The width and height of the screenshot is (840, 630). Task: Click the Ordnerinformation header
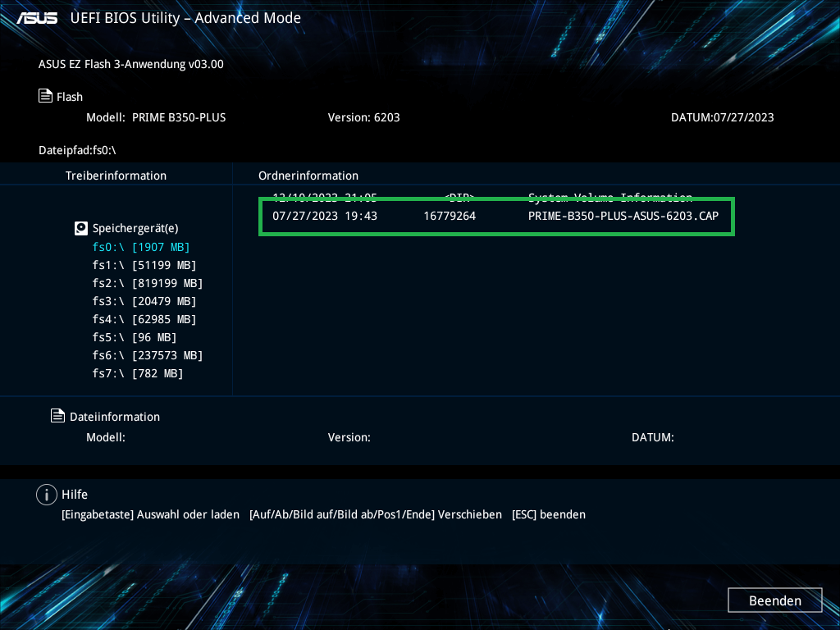click(x=308, y=176)
